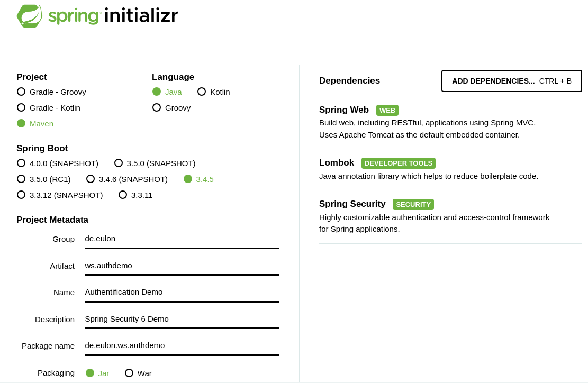Edit the Name field
Image resolution: width=588 pixels, height=383 pixels.
[182, 293]
